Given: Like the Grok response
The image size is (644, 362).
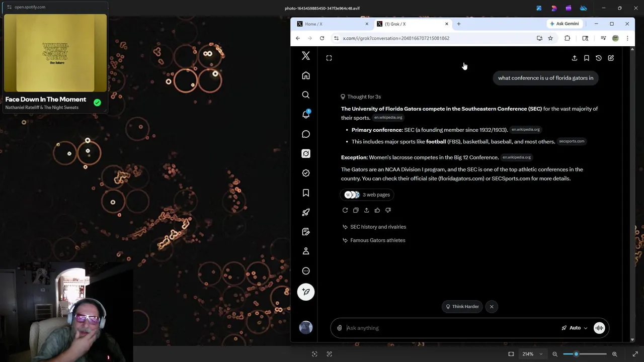Looking at the screenshot, I should click(x=377, y=210).
